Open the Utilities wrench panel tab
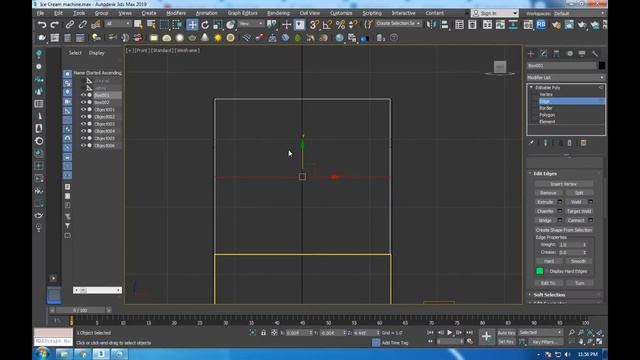 pyautogui.click(x=595, y=53)
